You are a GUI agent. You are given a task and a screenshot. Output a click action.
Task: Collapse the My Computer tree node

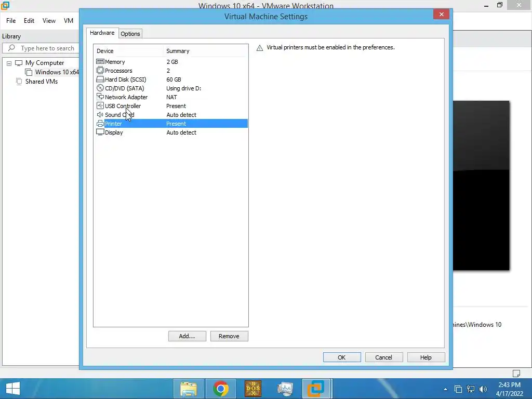point(9,63)
